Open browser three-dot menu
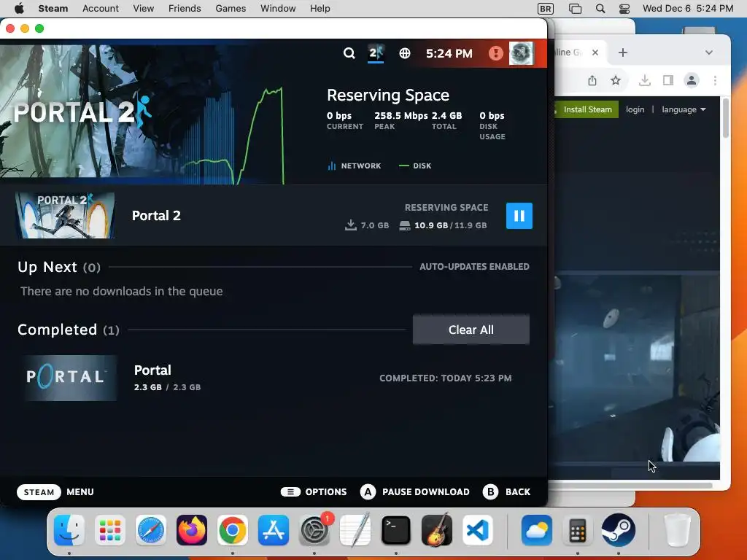Image resolution: width=747 pixels, height=560 pixels. pyautogui.click(x=715, y=80)
